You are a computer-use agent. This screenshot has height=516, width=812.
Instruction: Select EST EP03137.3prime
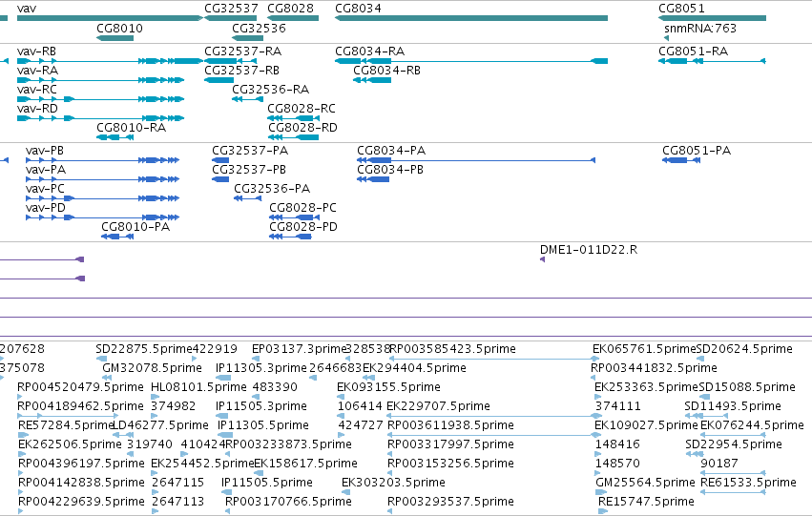(x=299, y=349)
